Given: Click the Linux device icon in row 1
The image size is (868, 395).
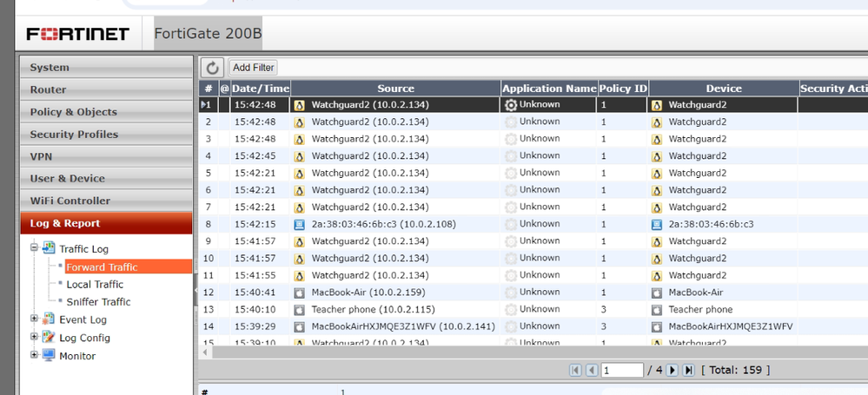Looking at the screenshot, I should coord(657,105).
